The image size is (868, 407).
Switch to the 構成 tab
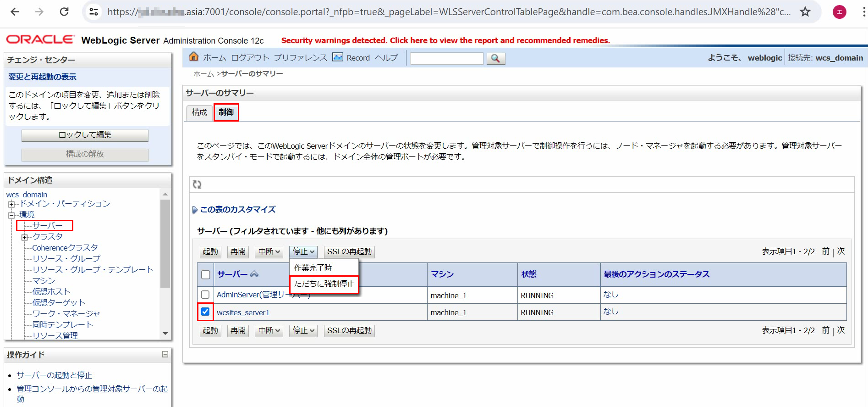199,112
